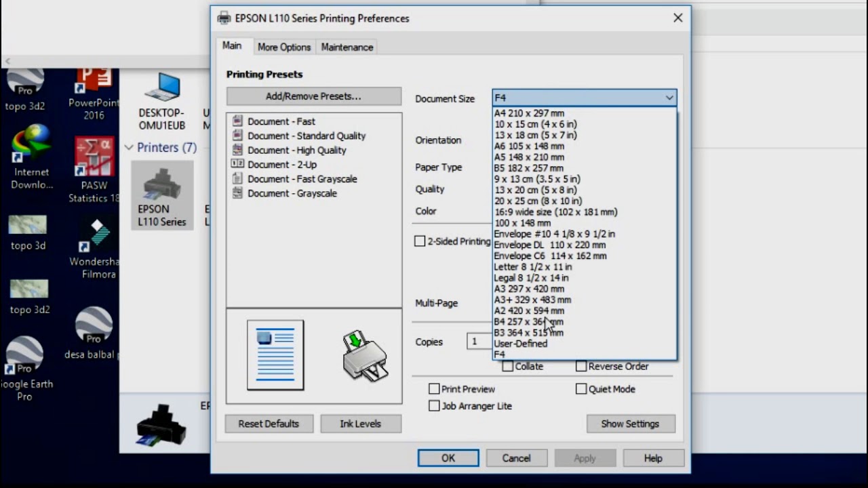Open the topo 3d image file

(x=28, y=233)
